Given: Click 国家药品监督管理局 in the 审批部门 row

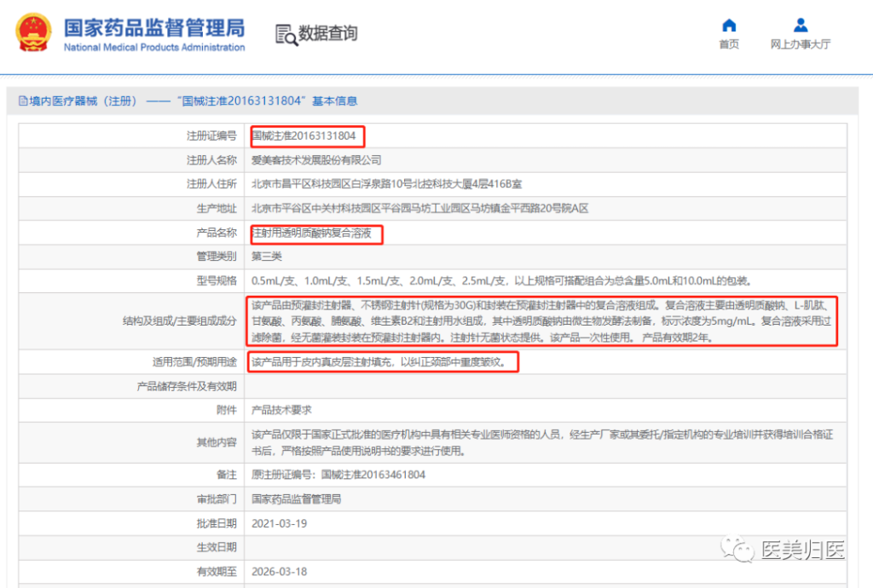Looking at the screenshot, I should (x=296, y=499).
